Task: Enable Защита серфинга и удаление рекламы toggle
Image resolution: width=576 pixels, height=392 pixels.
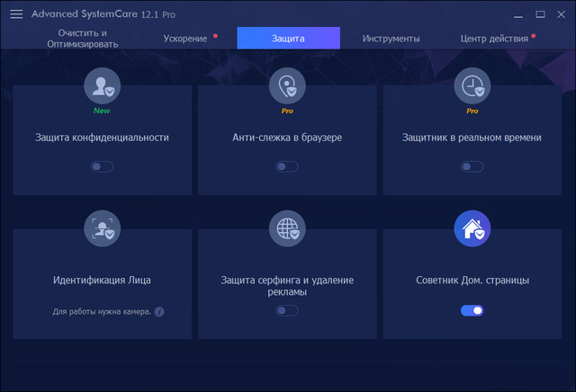Action: (x=287, y=310)
